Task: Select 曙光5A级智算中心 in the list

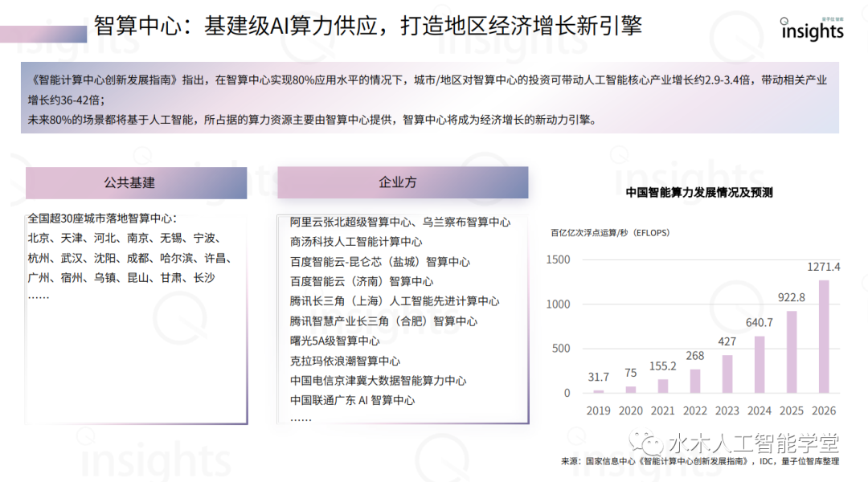Action: pyautogui.click(x=335, y=341)
